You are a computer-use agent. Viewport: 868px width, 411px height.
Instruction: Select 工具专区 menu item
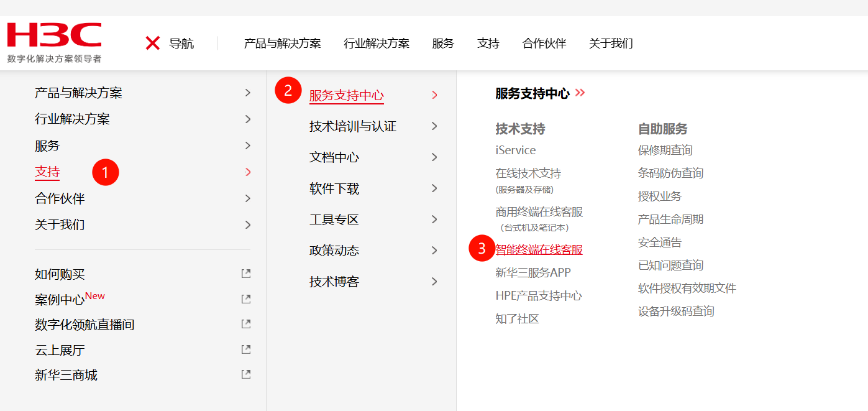coord(334,219)
